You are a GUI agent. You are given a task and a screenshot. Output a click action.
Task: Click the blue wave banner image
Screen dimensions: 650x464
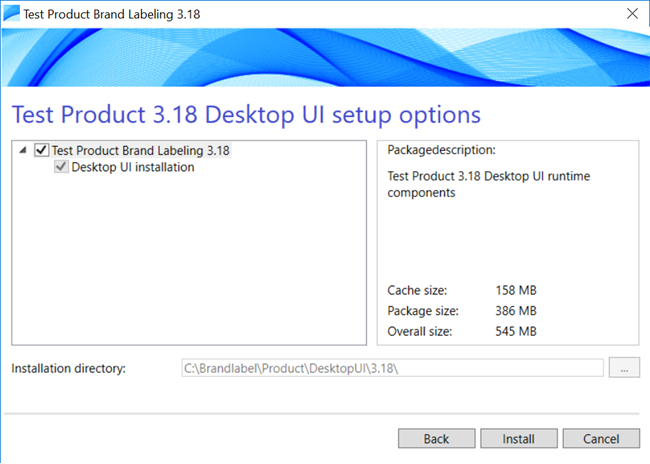(x=326, y=57)
